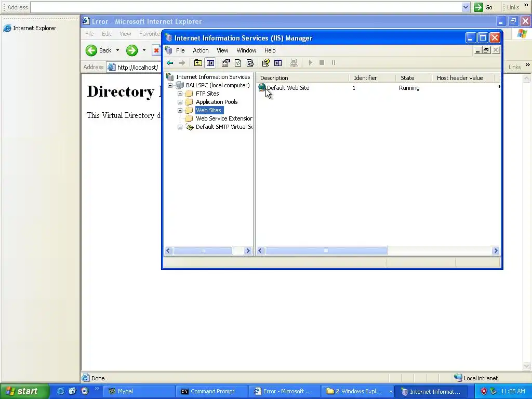Sort by the Host header value column
532x399 pixels.
[x=463, y=78]
